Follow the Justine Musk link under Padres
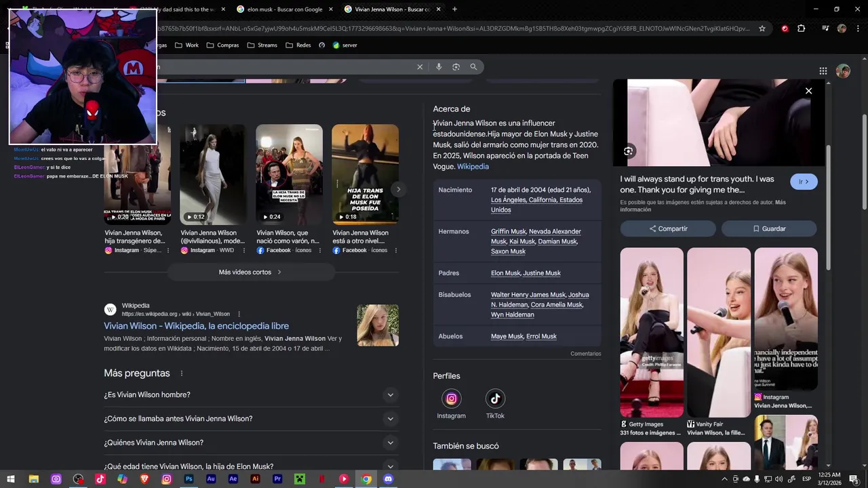 (542, 273)
